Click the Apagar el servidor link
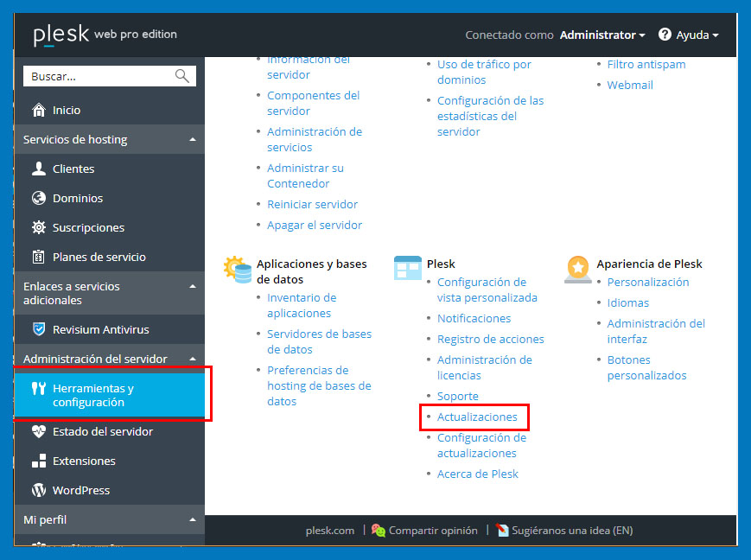 [315, 225]
